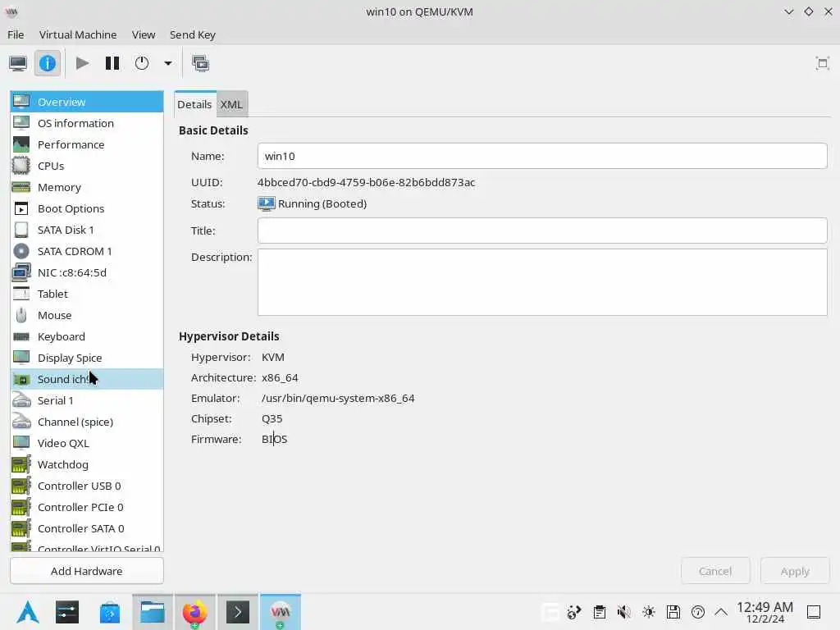The image size is (840, 630).
Task: Select Mouse input device
Action: tap(87, 315)
